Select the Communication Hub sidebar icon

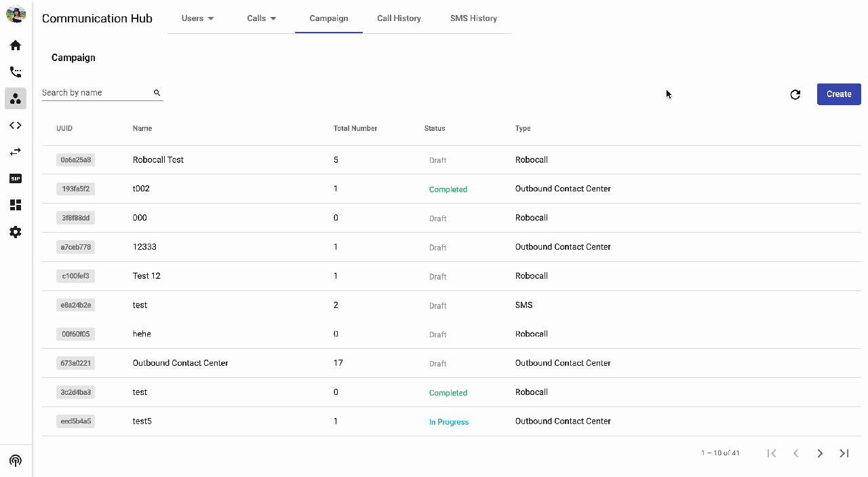pyautogui.click(x=16, y=98)
